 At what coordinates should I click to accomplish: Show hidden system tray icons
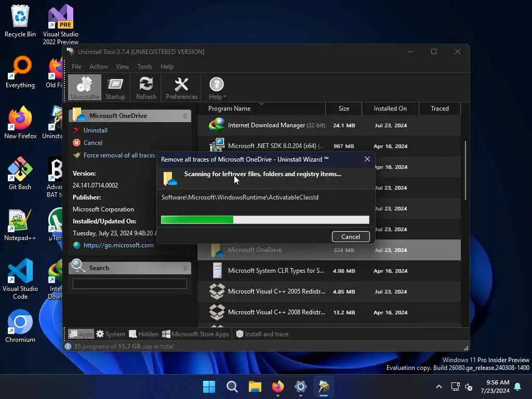(x=438, y=387)
